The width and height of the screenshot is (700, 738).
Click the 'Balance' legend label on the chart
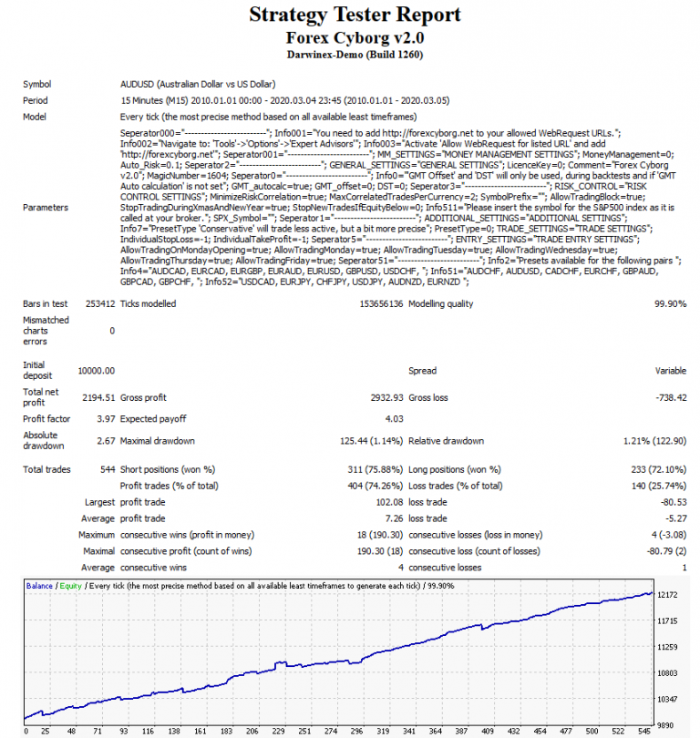39,586
